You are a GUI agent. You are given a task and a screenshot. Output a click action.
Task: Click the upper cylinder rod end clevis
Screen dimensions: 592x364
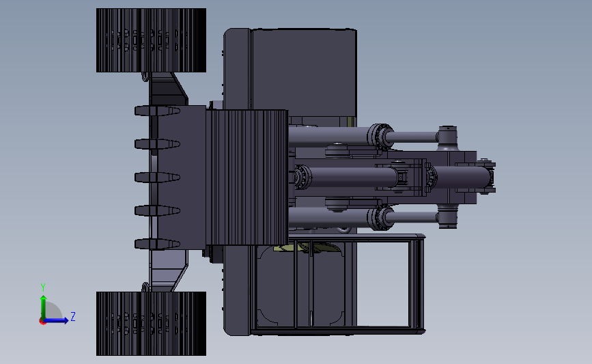[448, 136]
